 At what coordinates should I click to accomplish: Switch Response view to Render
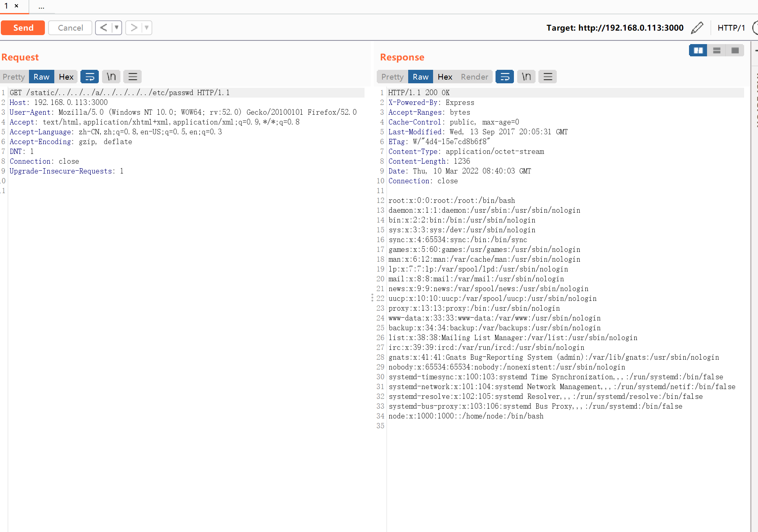click(x=474, y=77)
